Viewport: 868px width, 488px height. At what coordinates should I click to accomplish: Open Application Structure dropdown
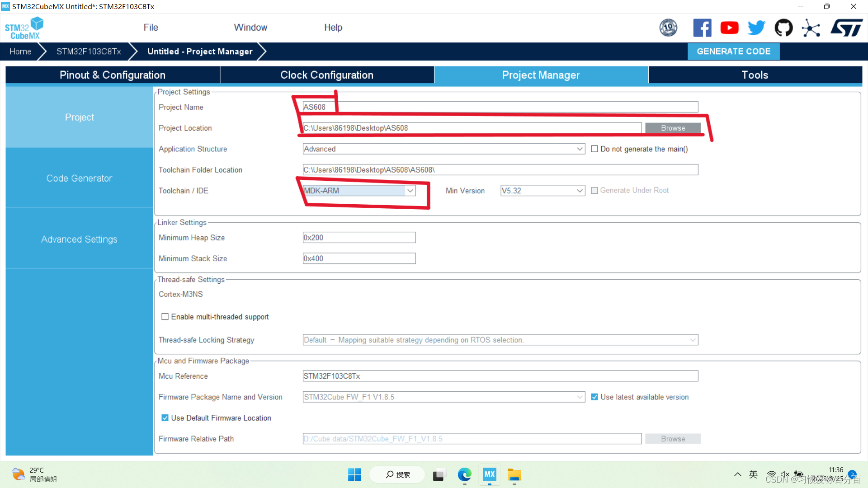click(x=580, y=149)
